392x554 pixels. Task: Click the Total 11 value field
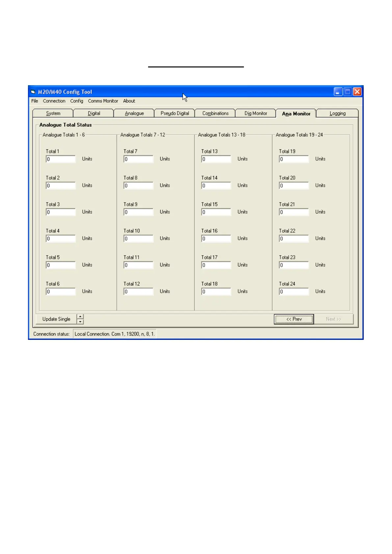click(138, 265)
